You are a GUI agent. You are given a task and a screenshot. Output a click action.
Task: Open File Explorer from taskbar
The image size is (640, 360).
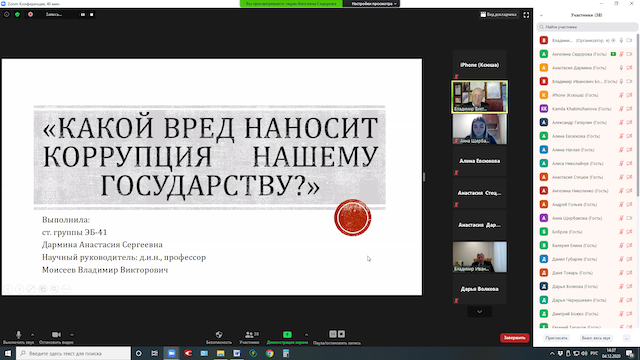coord(220,353)
